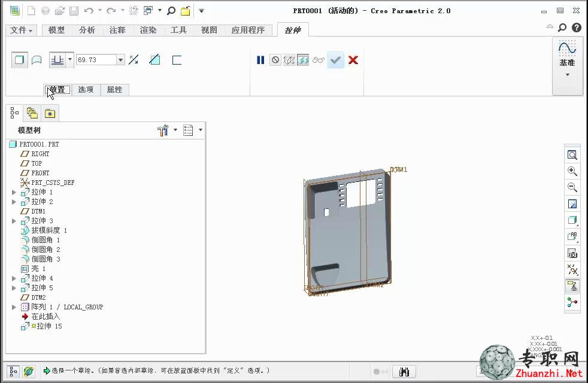Toggle the attached preview mode
588x383 pixels.
pos(303,60)
